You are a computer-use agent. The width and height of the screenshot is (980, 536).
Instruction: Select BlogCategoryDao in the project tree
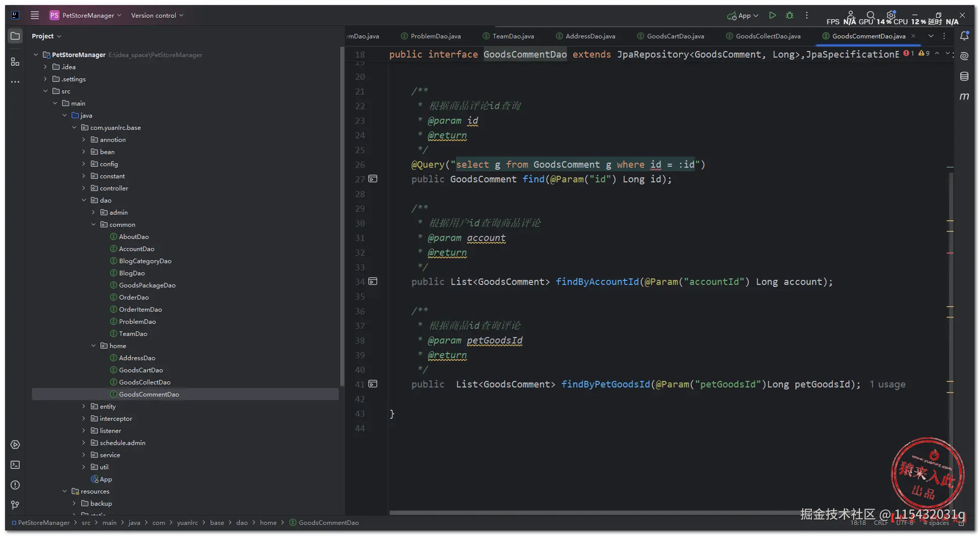click(145, 261)
